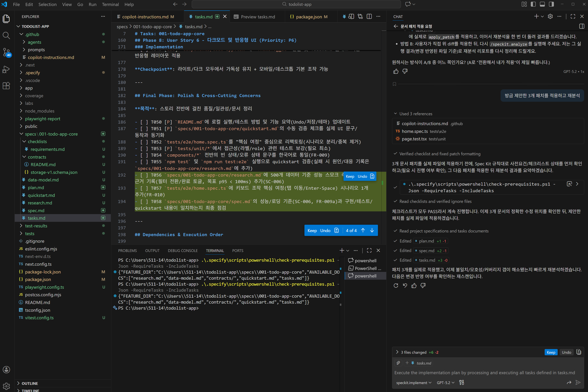Toggle the secondary side bar layout button
Viewport: 588px width, 392px height.
point(551,4)
